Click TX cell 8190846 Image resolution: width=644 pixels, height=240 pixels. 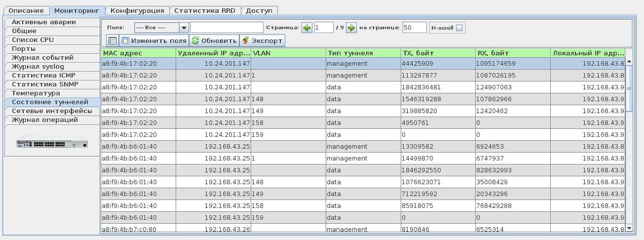[438, 229]
